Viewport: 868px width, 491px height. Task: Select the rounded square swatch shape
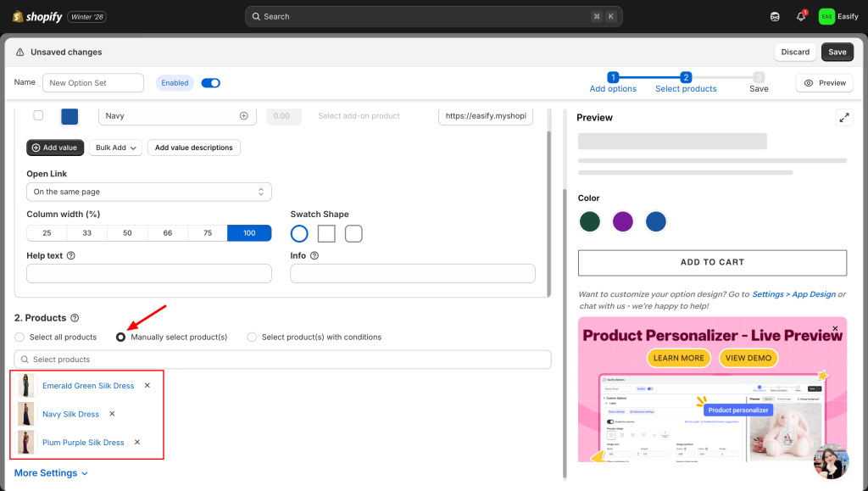point(353,233)
